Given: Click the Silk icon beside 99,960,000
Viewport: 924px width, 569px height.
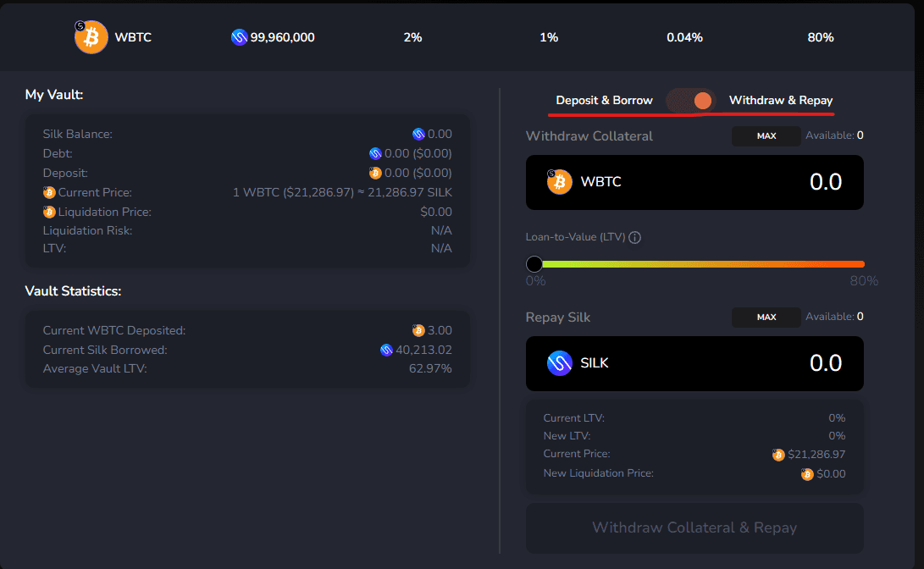Looking at the screenshot, I should pos(239,38).
